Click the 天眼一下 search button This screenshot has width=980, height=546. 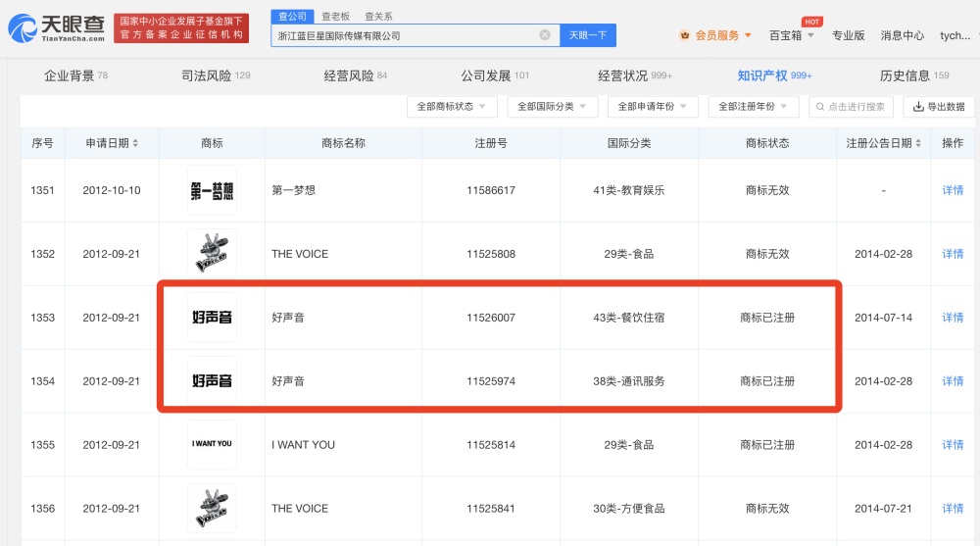tap(587, 35)
